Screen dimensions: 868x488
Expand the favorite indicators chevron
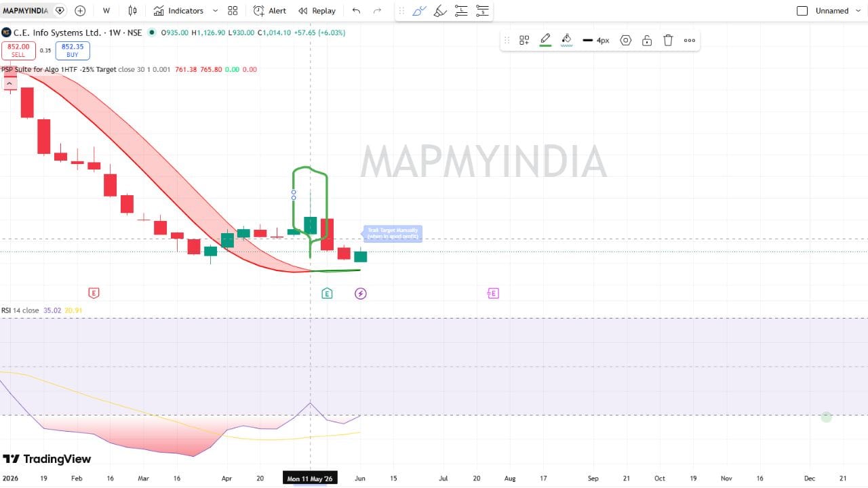[216, 11]
